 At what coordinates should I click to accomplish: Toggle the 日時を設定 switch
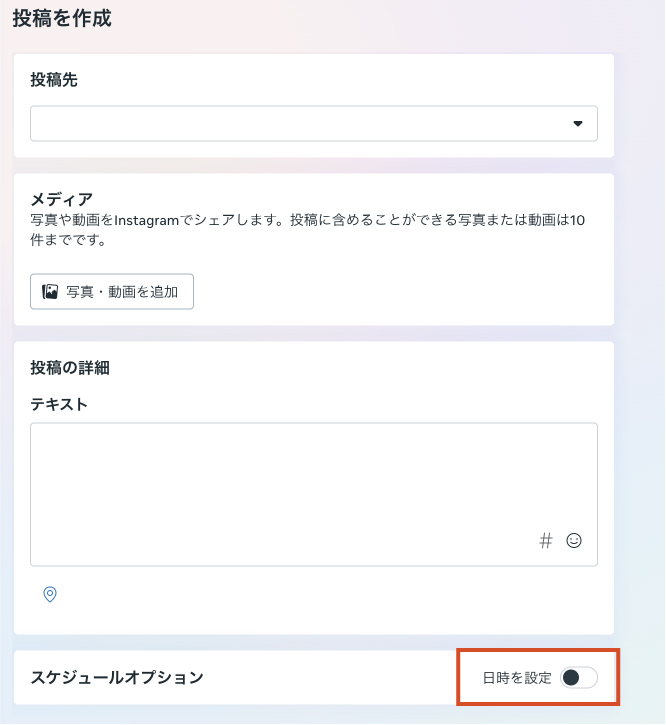[x=579, y=678]
